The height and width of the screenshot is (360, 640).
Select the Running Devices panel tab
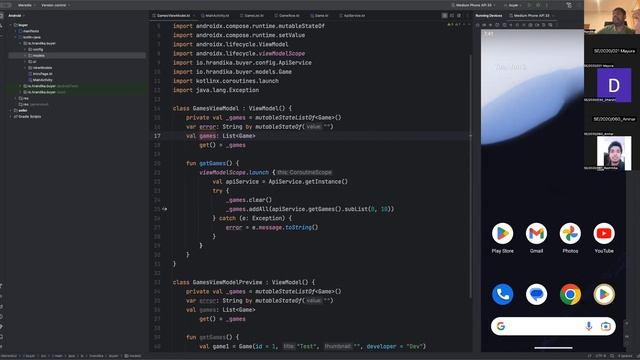[x=489, y=16]
